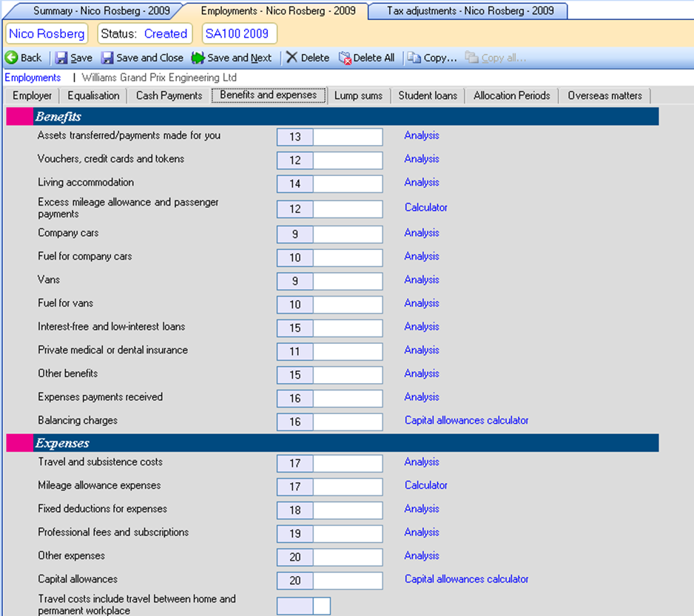Click the Employments breadcrumb link

[x=33, y=78]
